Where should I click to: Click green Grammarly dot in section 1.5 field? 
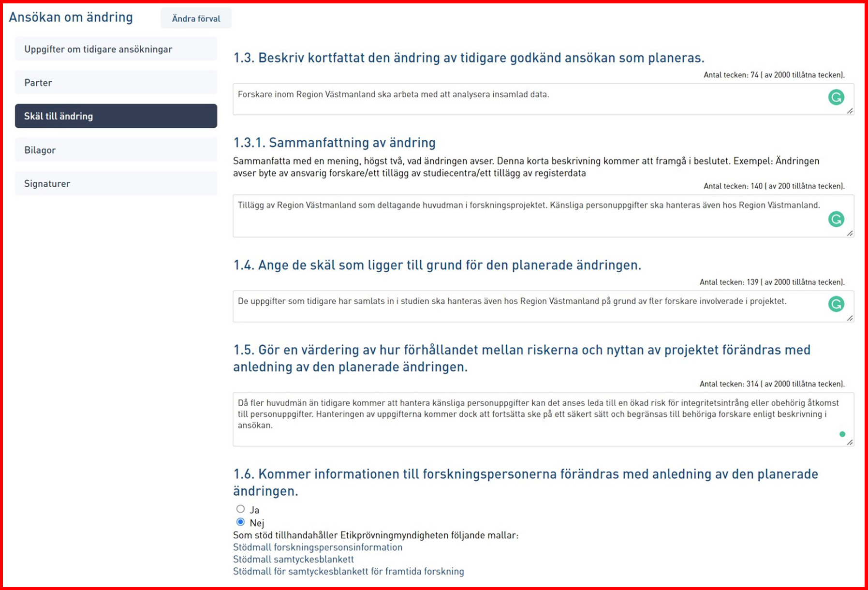pyautogui.click(x=842, y=434)
